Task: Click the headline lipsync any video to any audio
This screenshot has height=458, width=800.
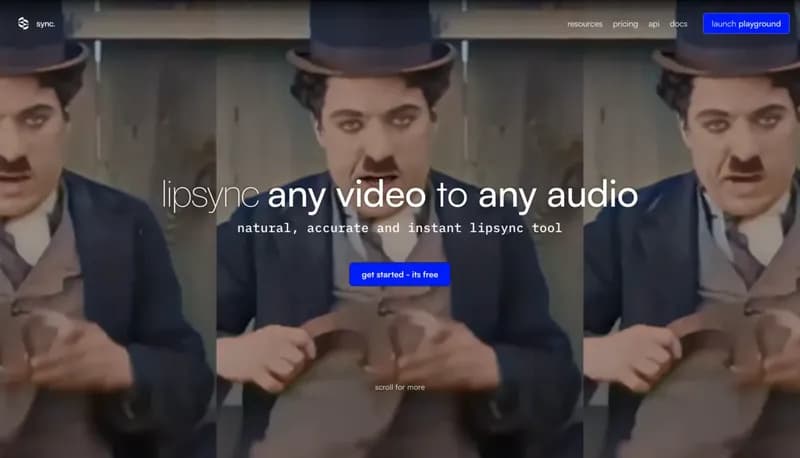Action: (x=400, y=195)
